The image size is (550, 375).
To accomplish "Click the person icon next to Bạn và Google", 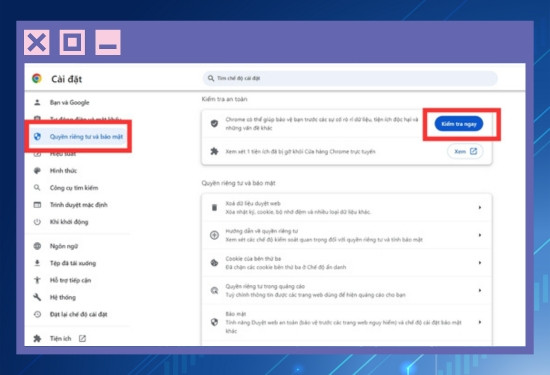I will point(37,102).
